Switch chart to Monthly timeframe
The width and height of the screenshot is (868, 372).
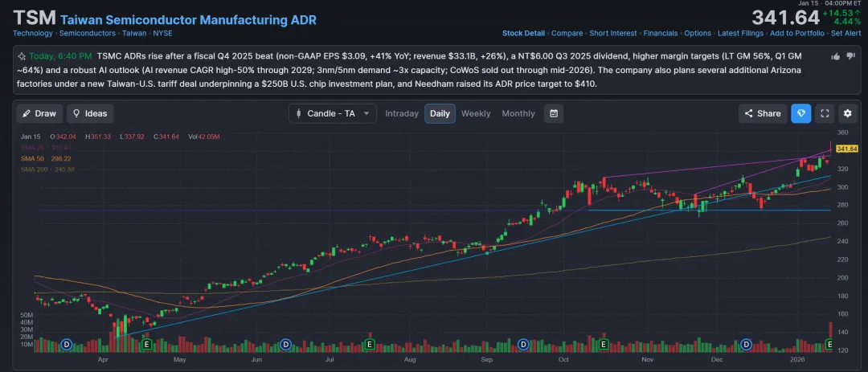[518, 113]
